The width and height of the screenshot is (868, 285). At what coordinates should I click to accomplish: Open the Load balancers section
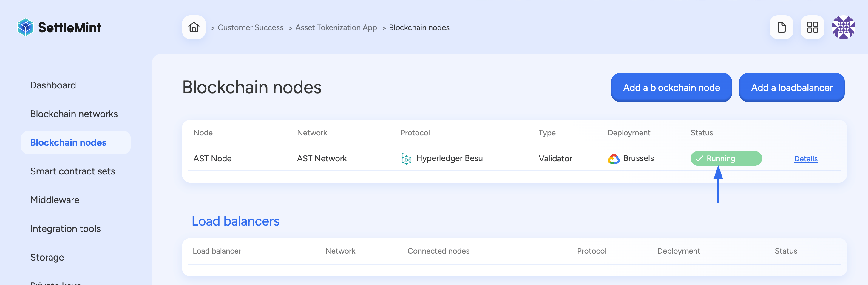click(x=235, y=221)
